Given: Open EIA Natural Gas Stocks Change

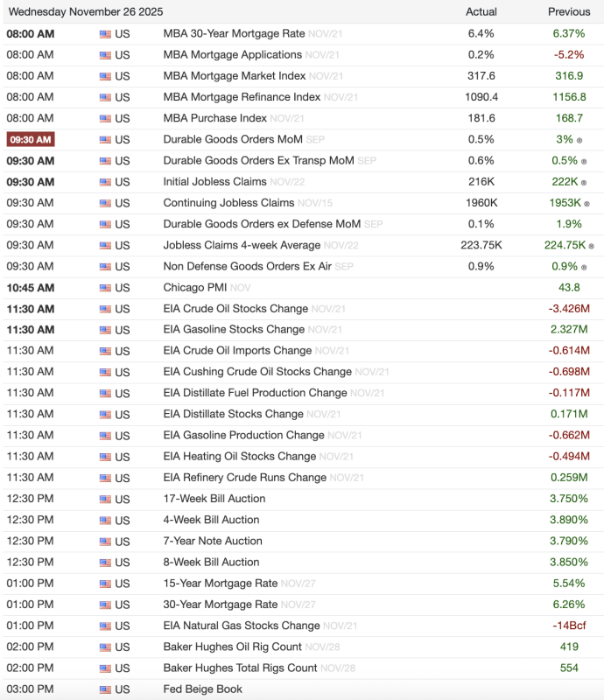Looking at the screenshot, I should pos(242,626).
